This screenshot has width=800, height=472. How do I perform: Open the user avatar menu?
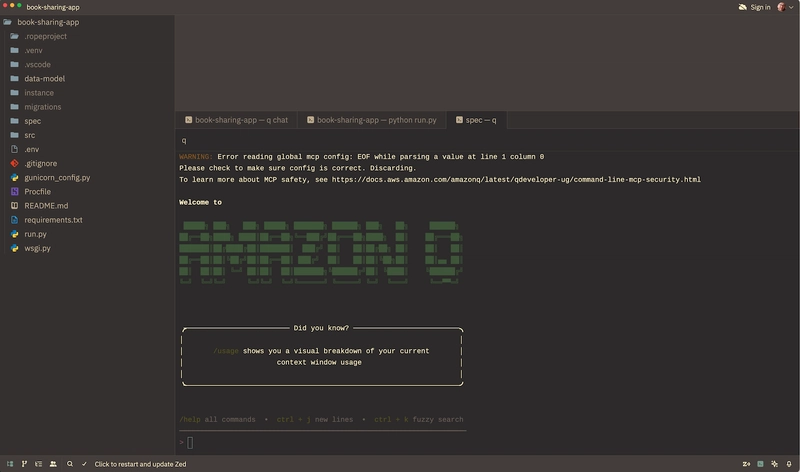(x=785, y=7)
